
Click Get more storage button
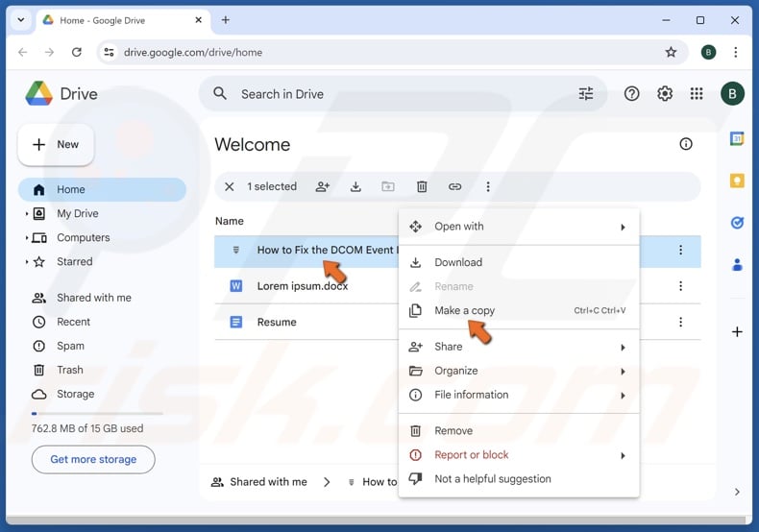pyautogui.click(x=93, y=459)
